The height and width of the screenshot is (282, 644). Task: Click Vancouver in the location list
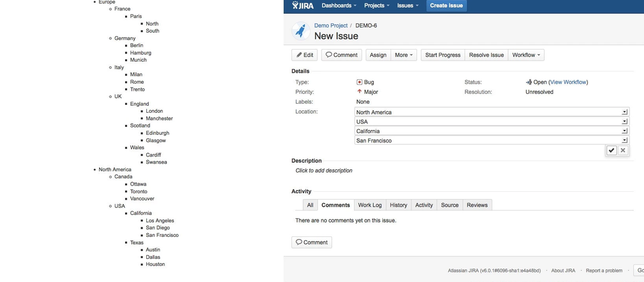142,199
